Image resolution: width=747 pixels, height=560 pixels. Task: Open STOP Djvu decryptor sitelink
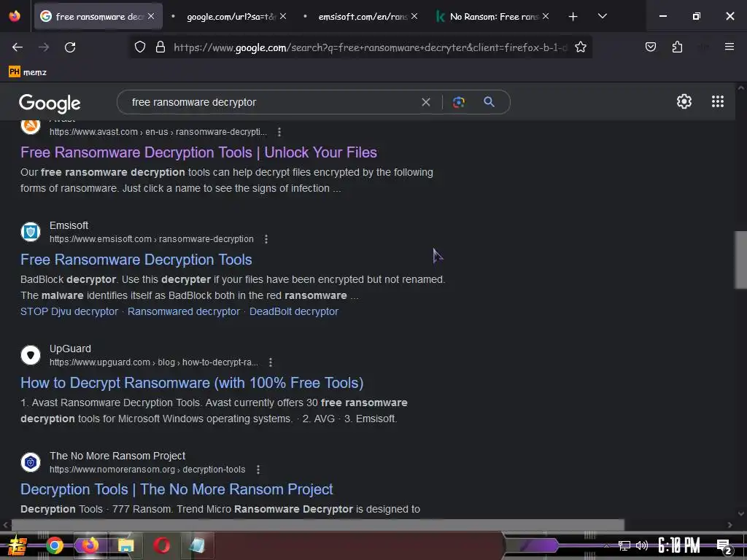pos(69,311)
